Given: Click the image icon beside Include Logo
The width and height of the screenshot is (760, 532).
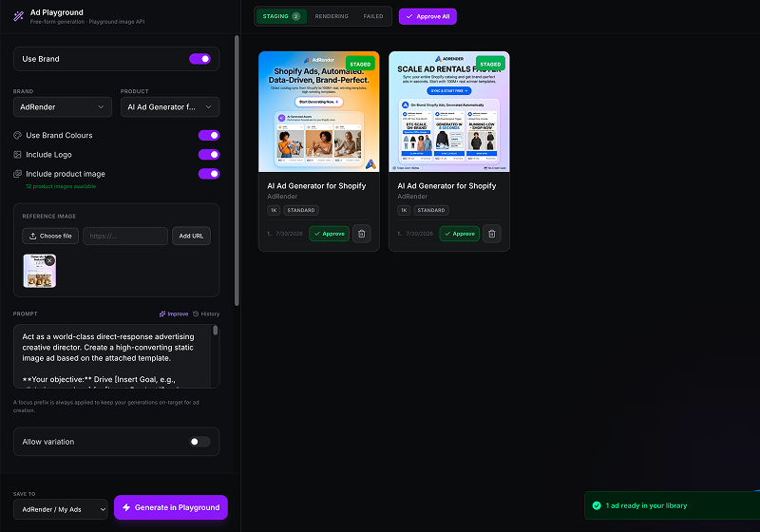Looking at the screenshot, I should tap(17, 155).
